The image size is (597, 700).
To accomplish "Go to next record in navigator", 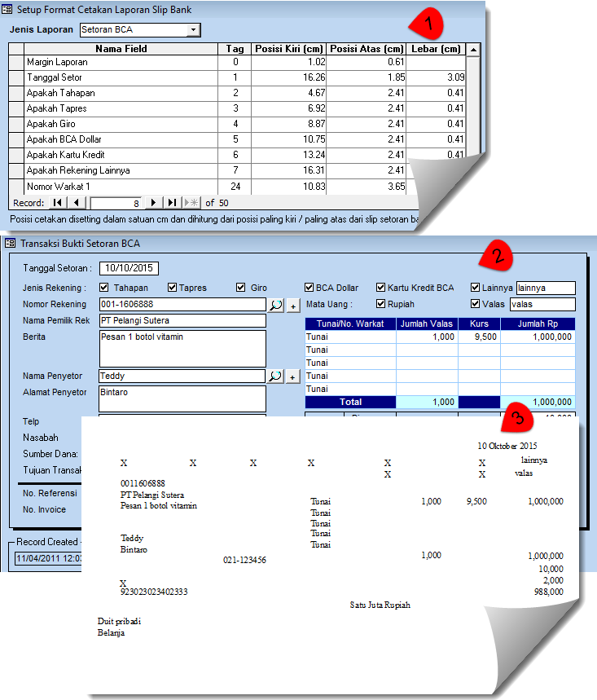I will (x=153, y=203).
